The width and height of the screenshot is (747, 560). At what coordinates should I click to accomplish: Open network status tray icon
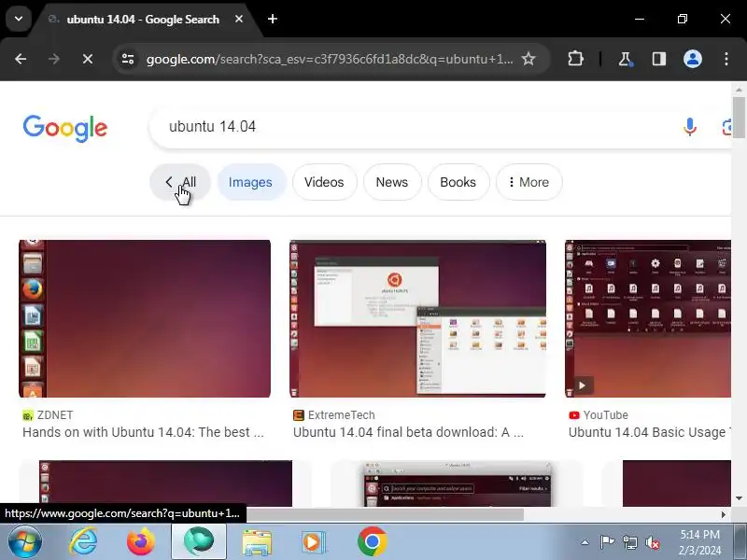click(x=629, y=542)
